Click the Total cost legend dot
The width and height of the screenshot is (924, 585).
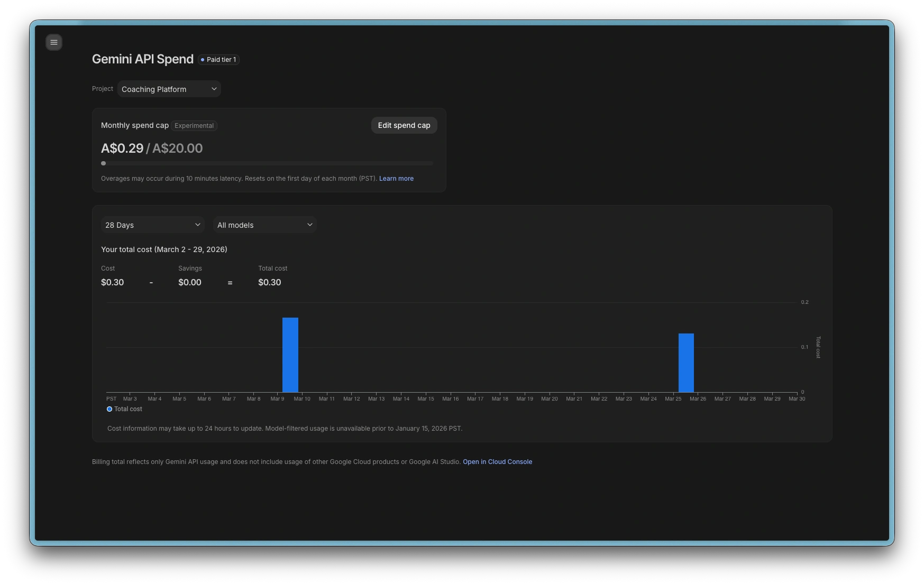(109, 409)
